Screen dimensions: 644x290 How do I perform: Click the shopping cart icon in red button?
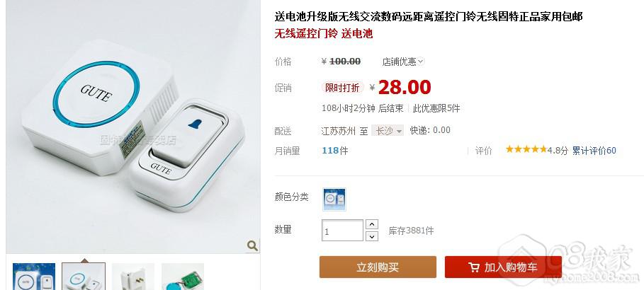click(473, 268)
